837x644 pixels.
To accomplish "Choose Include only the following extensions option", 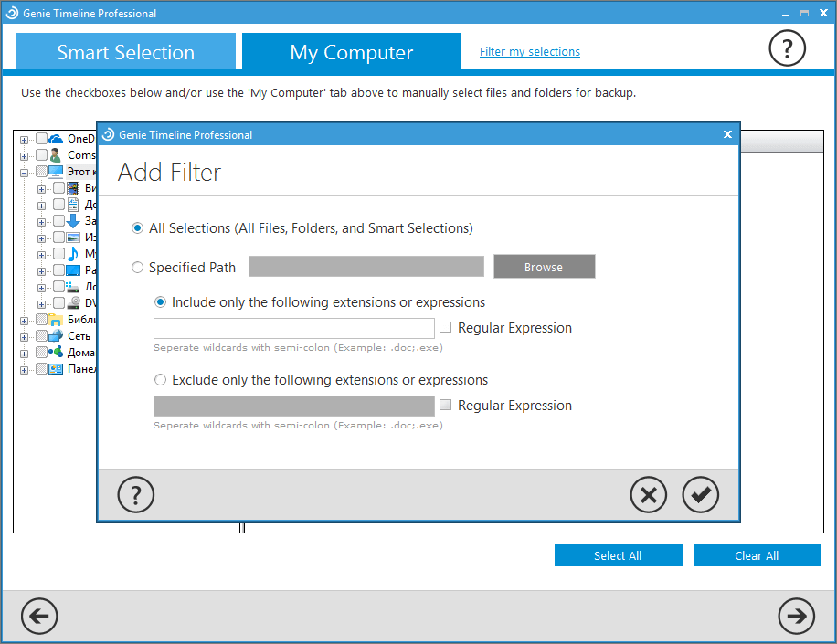I will coord(160,302).
